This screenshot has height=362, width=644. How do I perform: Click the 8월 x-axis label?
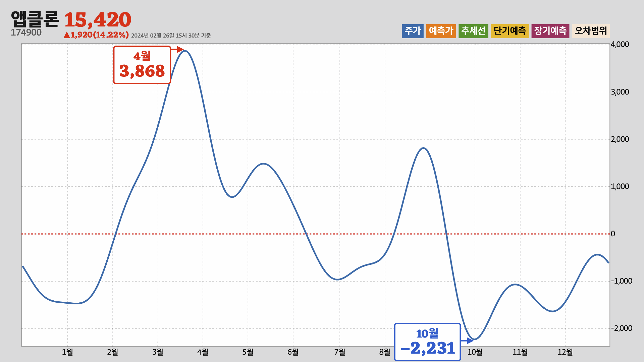(385, 352)
